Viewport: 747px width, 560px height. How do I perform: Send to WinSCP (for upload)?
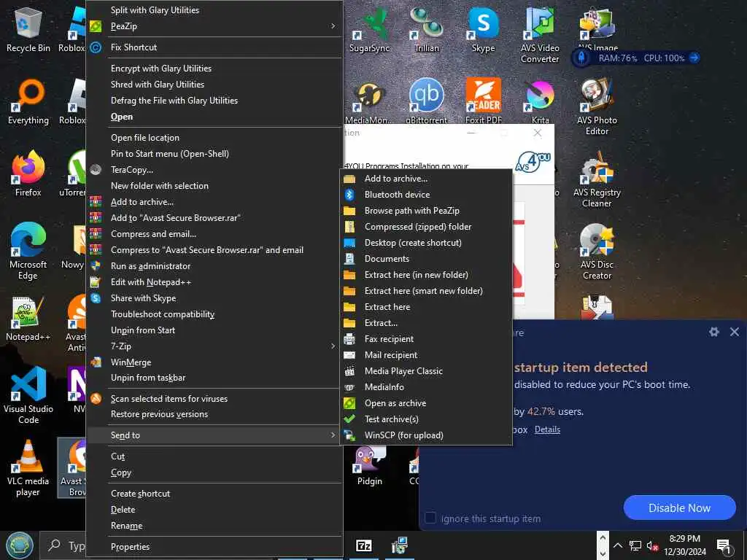[x=426, y=435]
